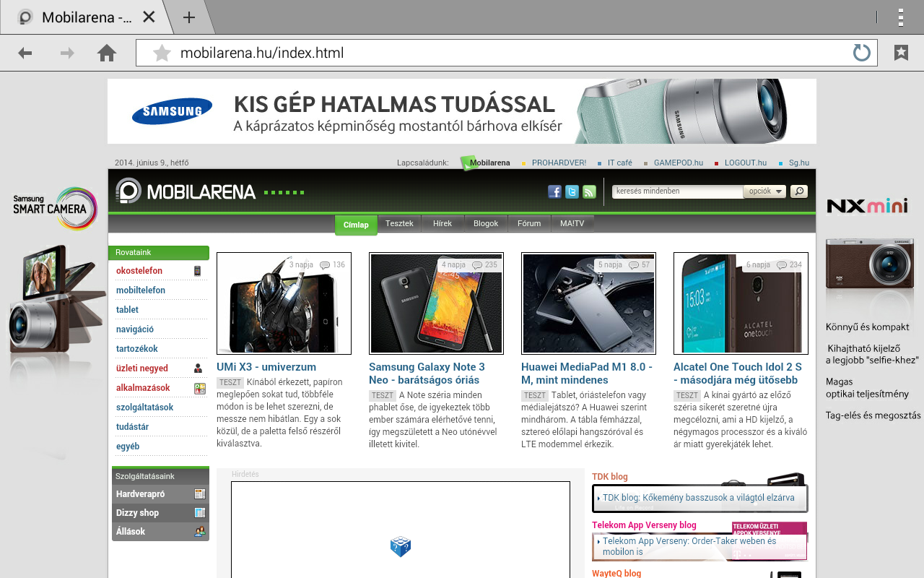This screenshot has width=924, height=578.
Task: Reload the page with the refresh icon
Action: pos(861,53)
